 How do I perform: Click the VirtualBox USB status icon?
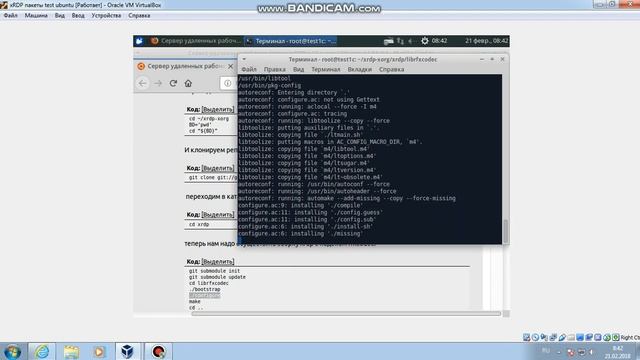562,337
